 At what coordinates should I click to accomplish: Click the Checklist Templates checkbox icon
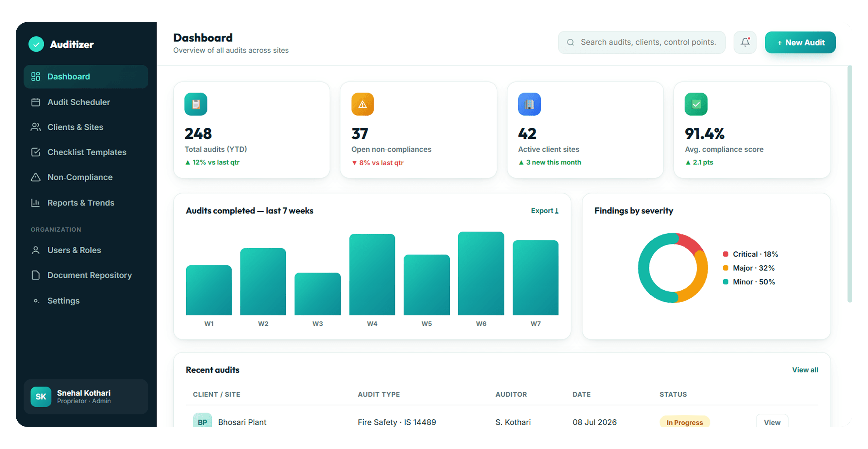(x=36, y=152)
